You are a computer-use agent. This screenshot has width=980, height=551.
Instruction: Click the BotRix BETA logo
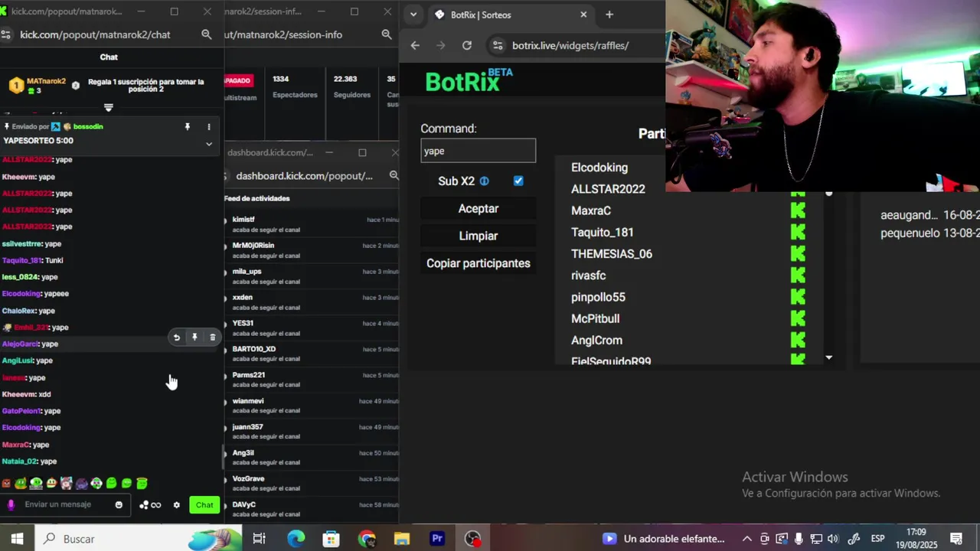pos(469,80)
